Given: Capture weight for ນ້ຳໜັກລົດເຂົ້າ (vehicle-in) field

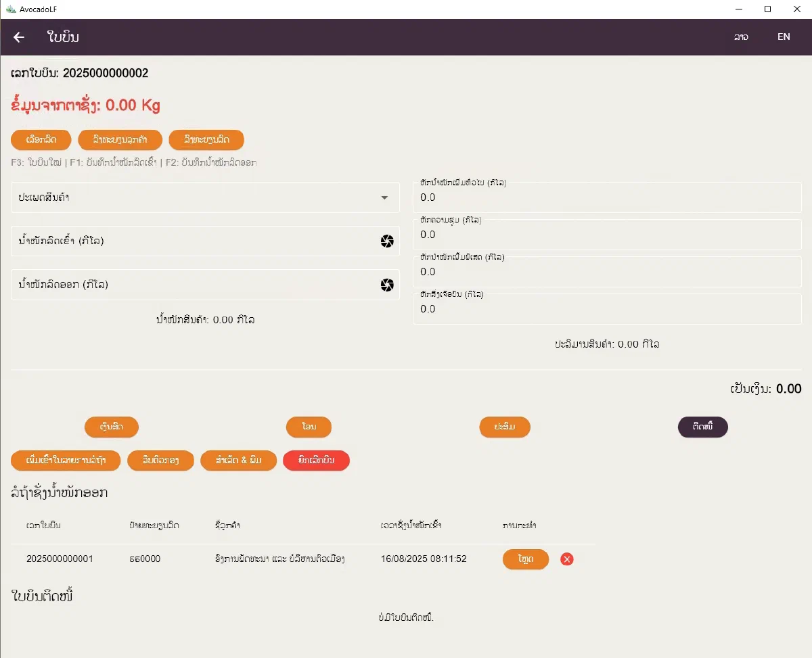Looking at the screenshot, I should pyautogui.click(x=386, y=241).
